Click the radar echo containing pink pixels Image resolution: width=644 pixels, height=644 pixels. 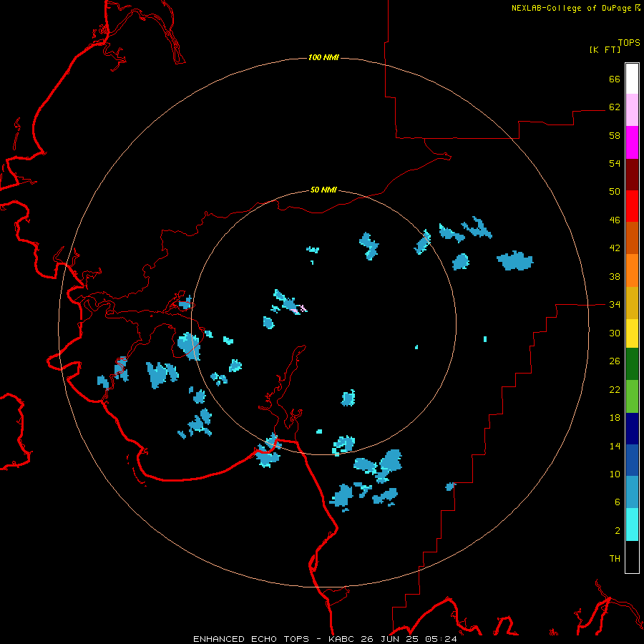pos(290,303)
